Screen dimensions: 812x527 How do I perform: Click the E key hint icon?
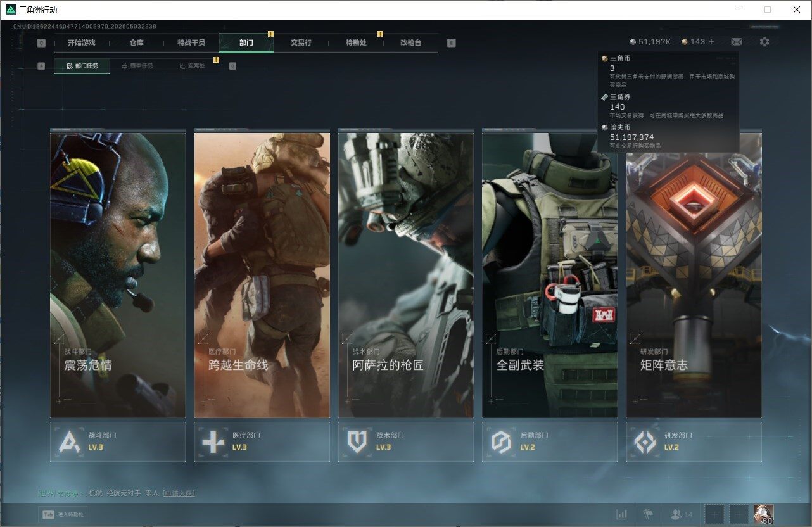451,43
